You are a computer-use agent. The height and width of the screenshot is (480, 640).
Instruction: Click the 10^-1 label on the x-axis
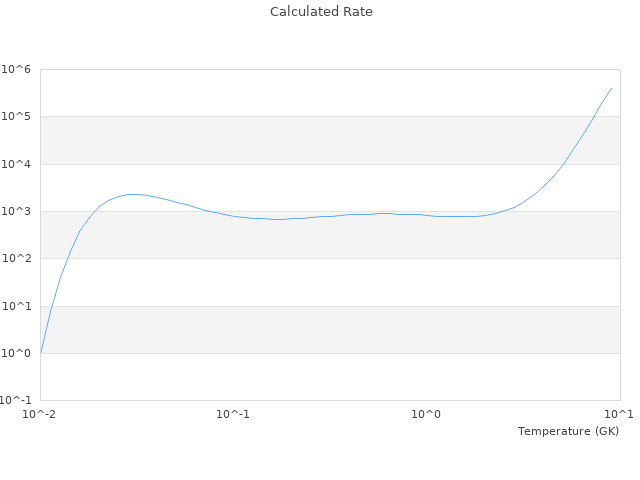[233, 414]
